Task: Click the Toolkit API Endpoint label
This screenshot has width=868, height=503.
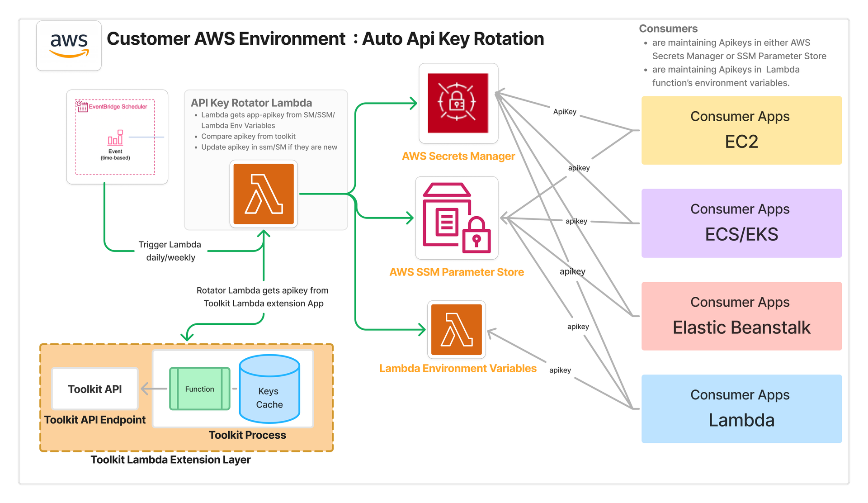Action: pyautogui.click(x=95, y=420)
